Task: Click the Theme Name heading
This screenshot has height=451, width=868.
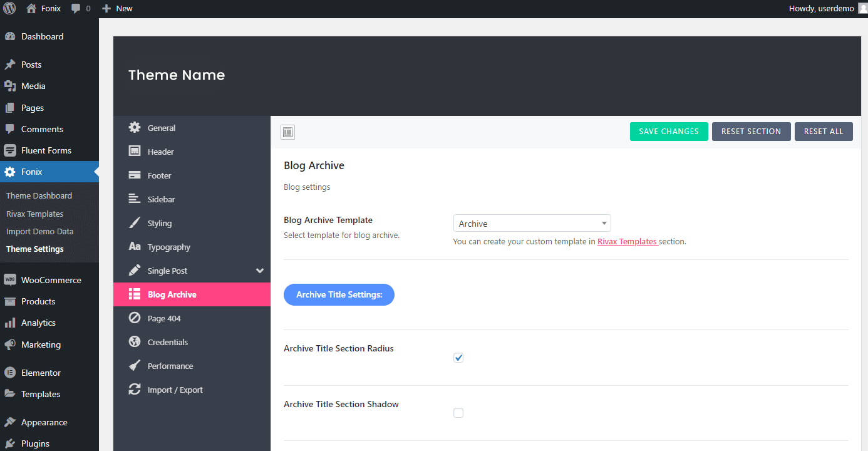Action: (x=177, y=75)
